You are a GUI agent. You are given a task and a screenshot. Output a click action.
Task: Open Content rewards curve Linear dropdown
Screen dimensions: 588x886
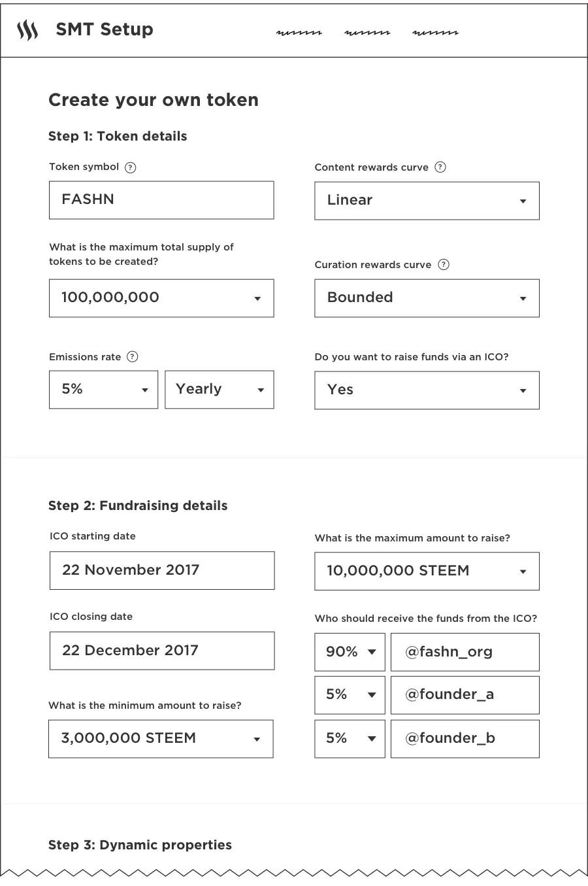(427, 201)
